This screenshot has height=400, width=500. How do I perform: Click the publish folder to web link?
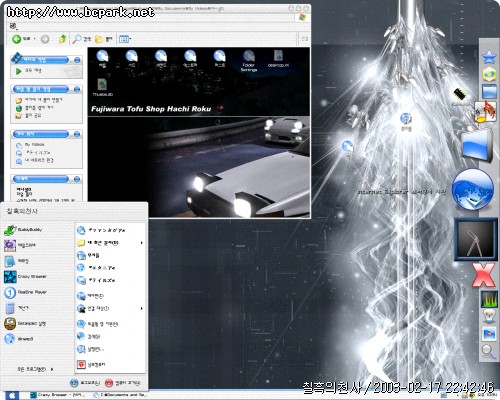coord(35,108)
